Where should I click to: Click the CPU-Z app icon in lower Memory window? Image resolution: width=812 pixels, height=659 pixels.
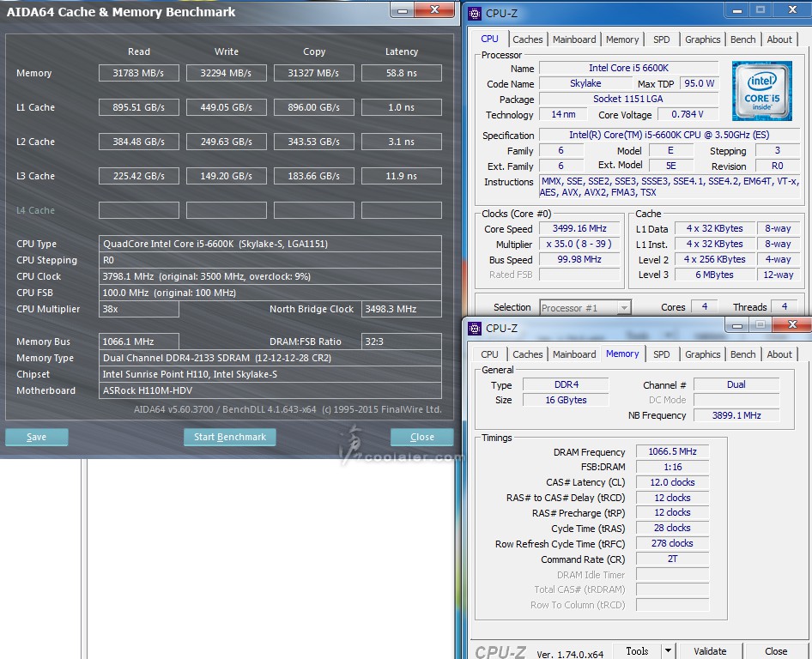pos(475,328)
